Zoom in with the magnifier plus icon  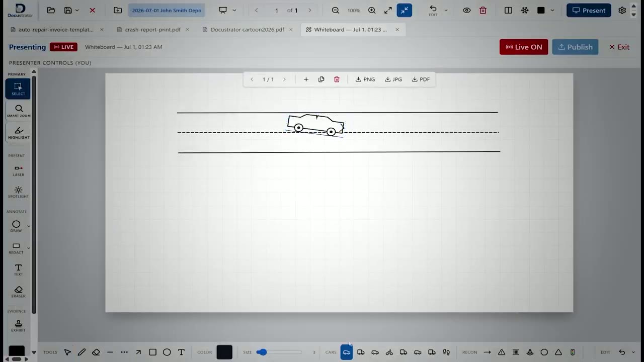click(372, 11)
